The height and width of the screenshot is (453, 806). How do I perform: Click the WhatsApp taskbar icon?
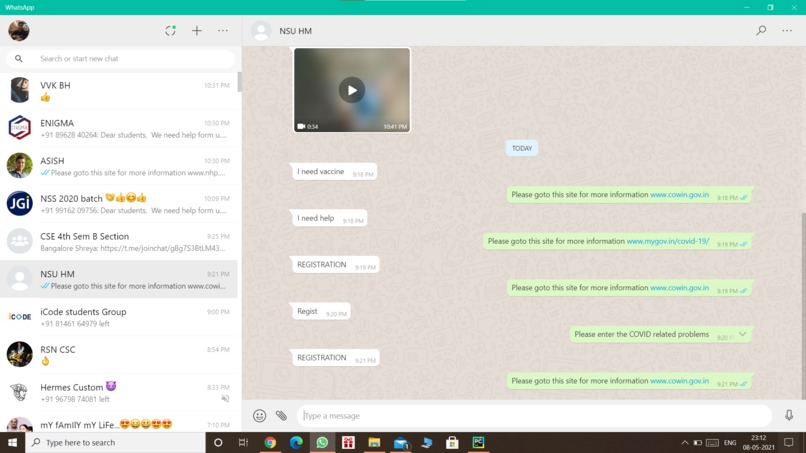[322, 442]
